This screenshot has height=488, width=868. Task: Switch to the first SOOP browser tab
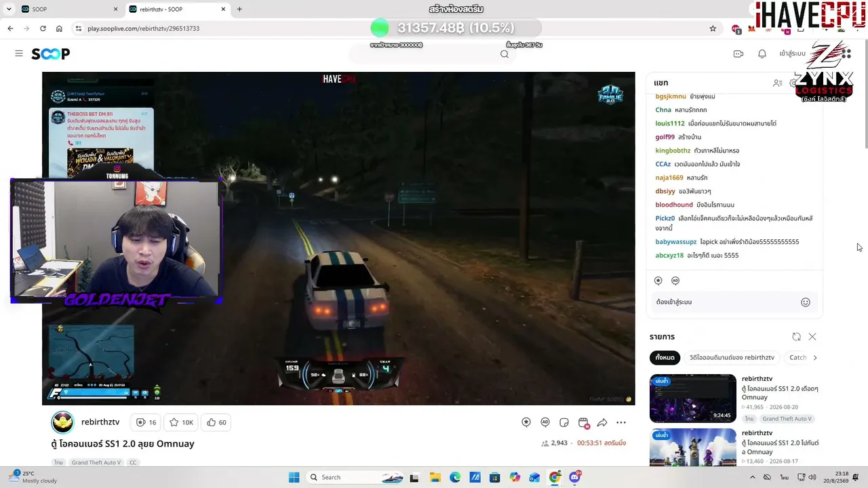pyautogui.click(x=68, y=9)
